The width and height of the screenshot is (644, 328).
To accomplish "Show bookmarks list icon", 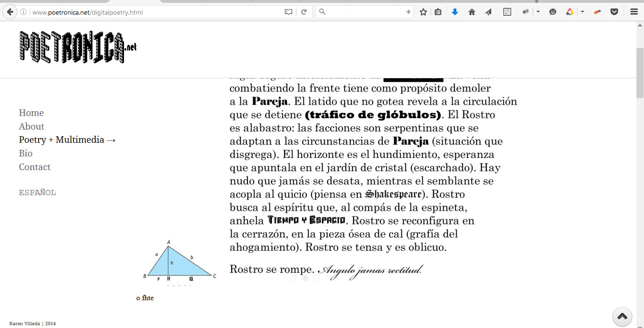I will (x=438, y=12).
